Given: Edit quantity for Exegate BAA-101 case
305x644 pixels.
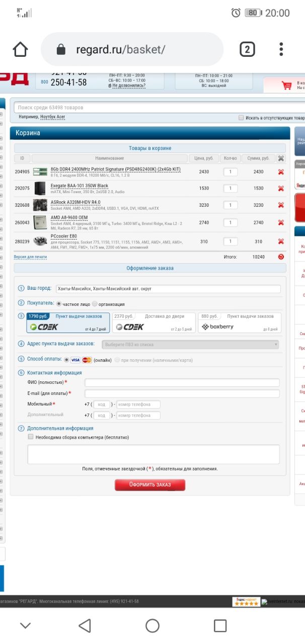Looking at the screenshot, I should 231,189.
